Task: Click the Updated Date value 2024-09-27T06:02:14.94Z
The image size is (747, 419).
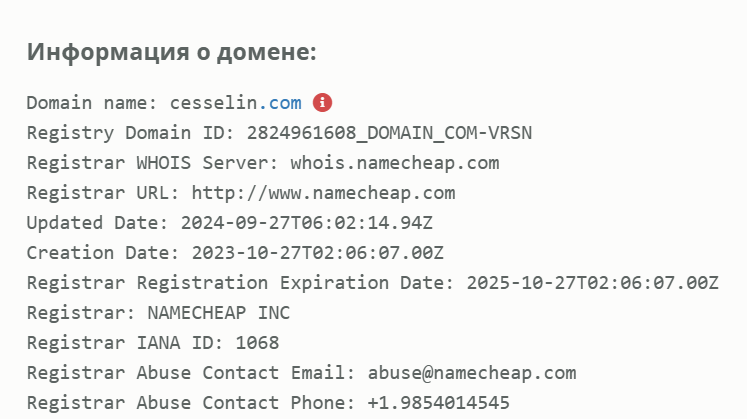Action: click(307, 223)
